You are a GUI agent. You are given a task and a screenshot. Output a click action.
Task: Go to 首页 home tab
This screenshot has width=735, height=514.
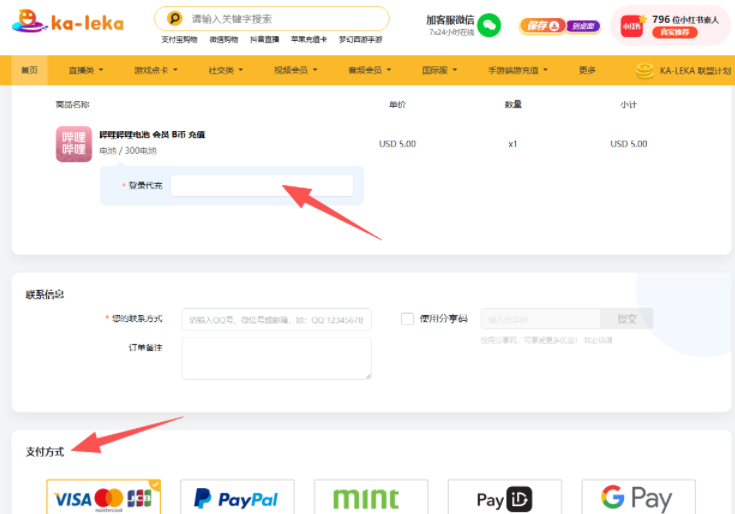29,70
